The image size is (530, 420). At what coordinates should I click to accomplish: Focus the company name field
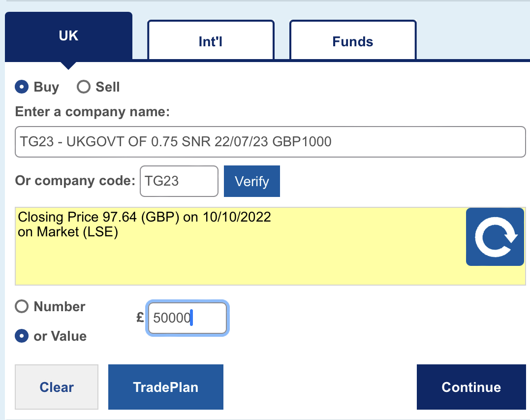click(x=270, y=142)
